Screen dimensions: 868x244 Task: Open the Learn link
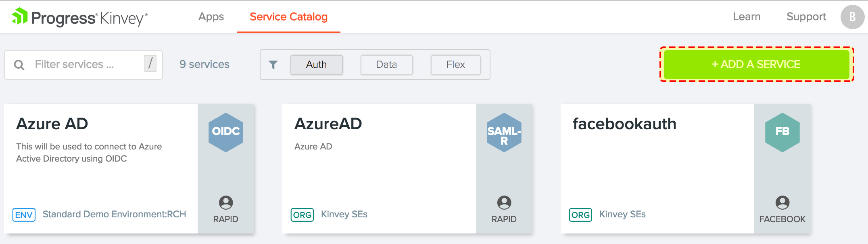click(x=747, y=17)
